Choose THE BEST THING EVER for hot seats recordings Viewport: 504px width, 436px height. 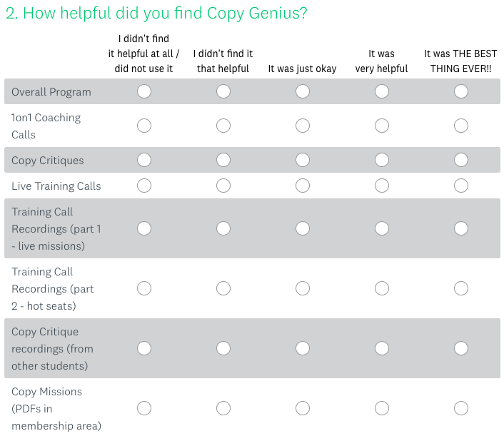[x=461, y=288]
